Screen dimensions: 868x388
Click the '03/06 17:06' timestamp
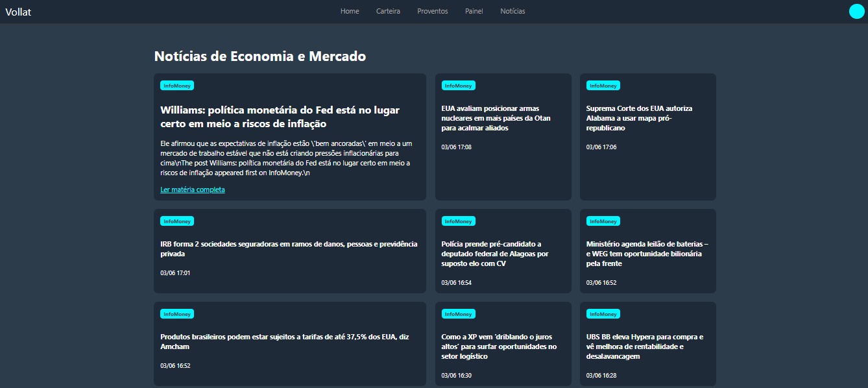[601, 147]
